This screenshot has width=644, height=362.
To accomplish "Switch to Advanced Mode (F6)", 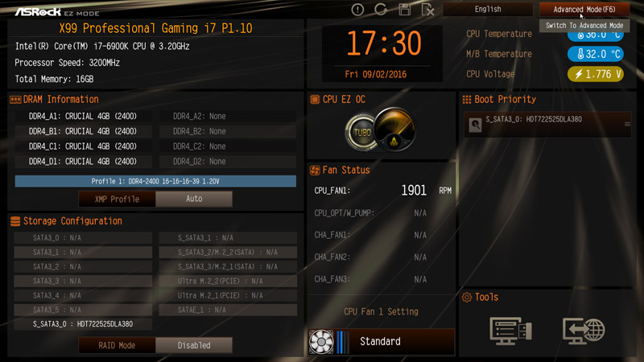I will coord(584,9).
